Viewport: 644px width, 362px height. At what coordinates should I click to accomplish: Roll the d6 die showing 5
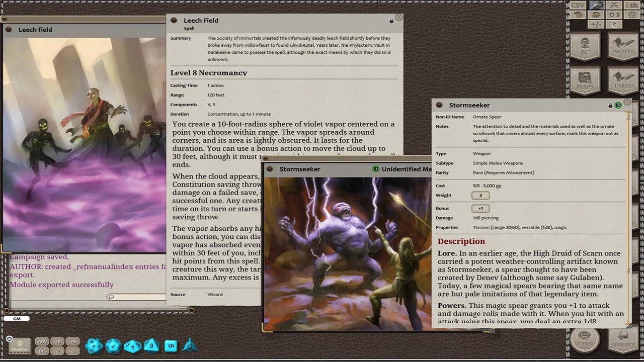tap(171, 345)
